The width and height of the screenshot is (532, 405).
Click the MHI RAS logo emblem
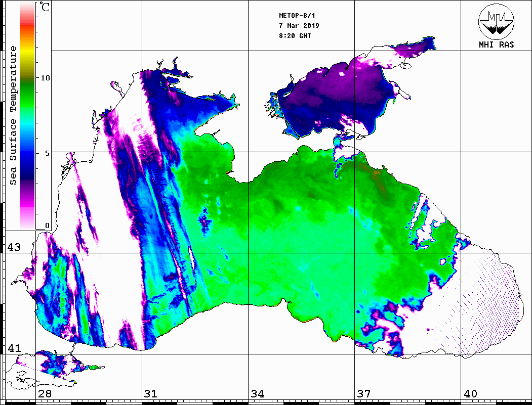coord(496,21)
